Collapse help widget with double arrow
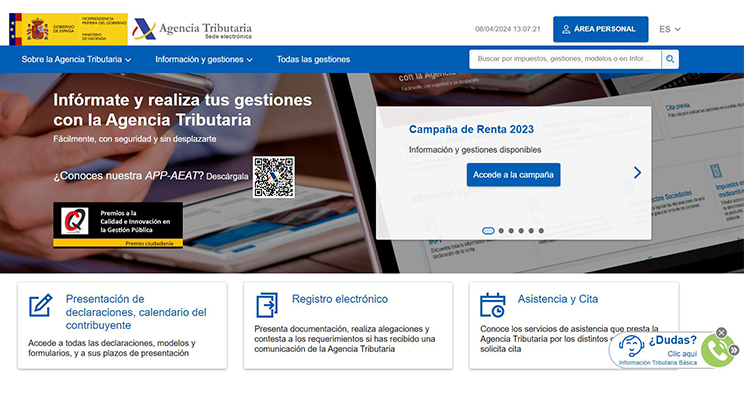This screenshot has width=744, height=419. point(734,350)
